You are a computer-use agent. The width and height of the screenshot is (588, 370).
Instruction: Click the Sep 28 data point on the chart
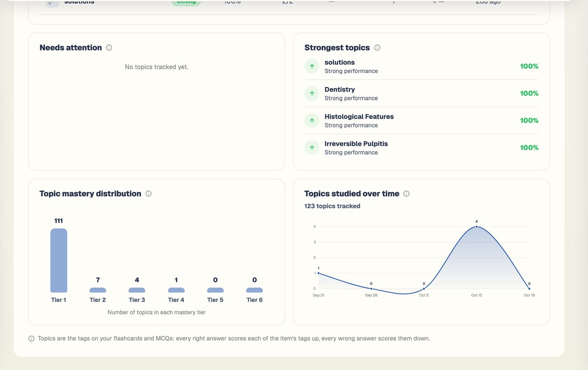[x=371, y=289]
